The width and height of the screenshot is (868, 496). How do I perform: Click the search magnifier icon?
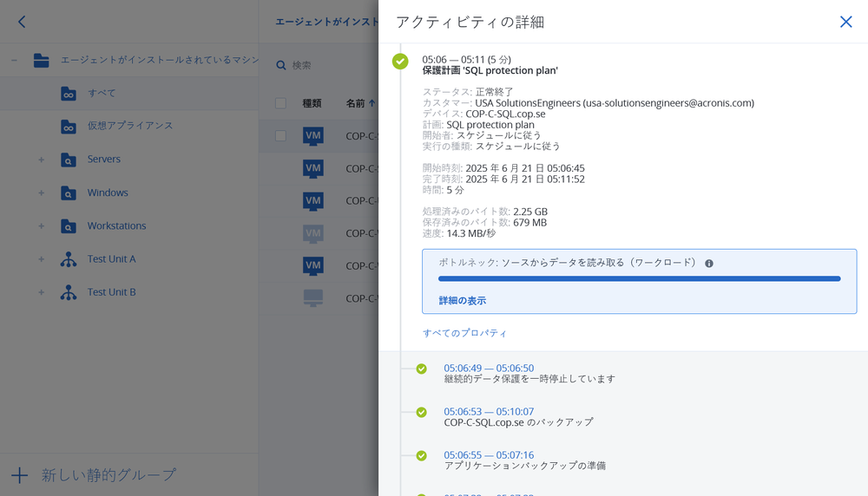point(281,65)
